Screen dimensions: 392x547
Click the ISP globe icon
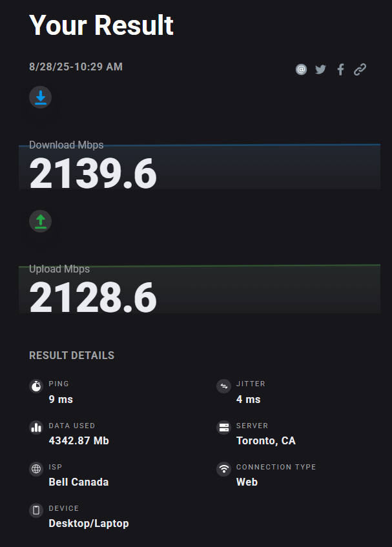coord(36,470)
